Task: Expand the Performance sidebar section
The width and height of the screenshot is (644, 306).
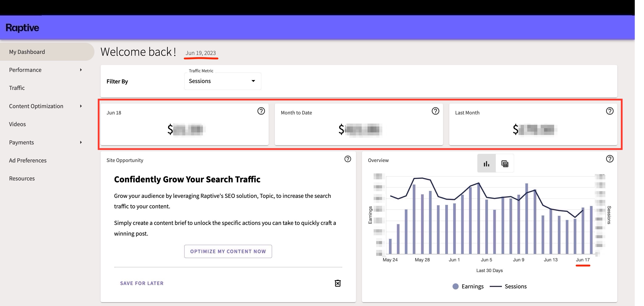Action: pyautogui.click(x=25, y=70)
